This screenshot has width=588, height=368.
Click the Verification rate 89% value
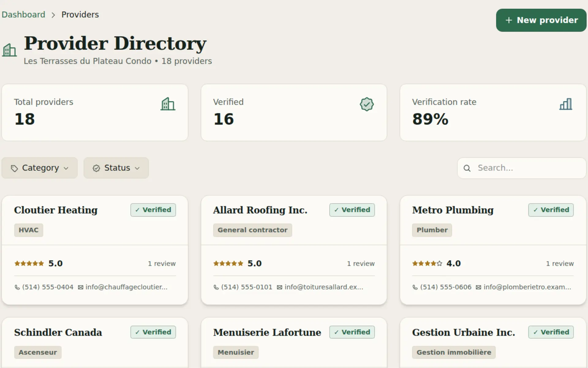click(x=430, y=119)
